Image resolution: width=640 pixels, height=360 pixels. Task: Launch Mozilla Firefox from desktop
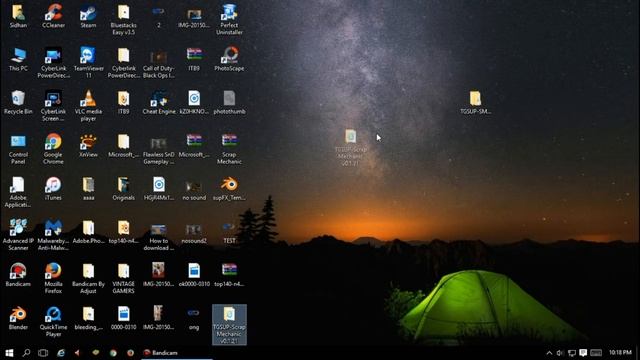tap(53, 278)
